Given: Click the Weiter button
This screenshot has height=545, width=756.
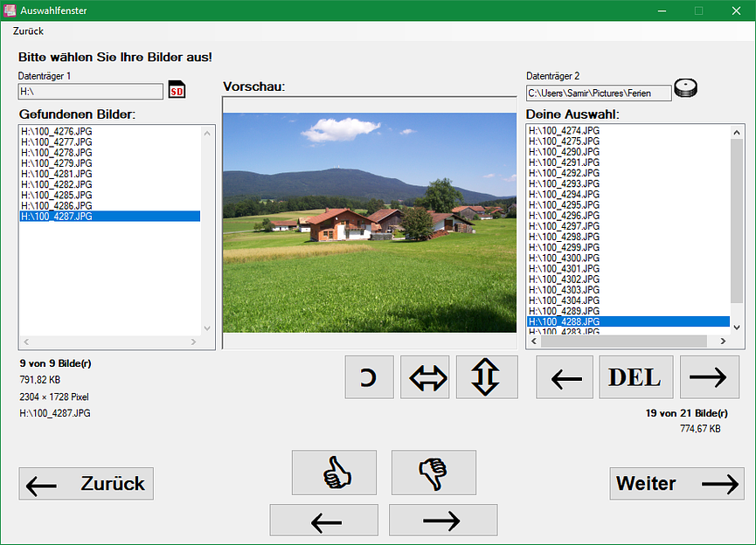Looking at the screenshot, I should pyautogui.click(x=676, y=484).
